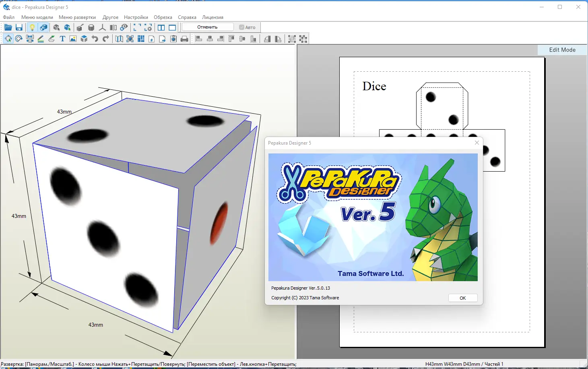Open the Print icon on the toolbar

tap(184, 39)
